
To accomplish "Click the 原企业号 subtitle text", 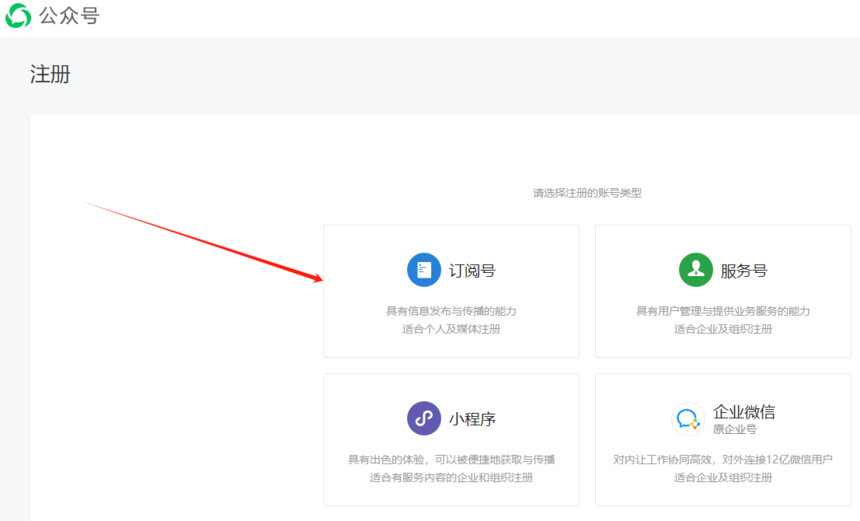I will coord(734,429).
